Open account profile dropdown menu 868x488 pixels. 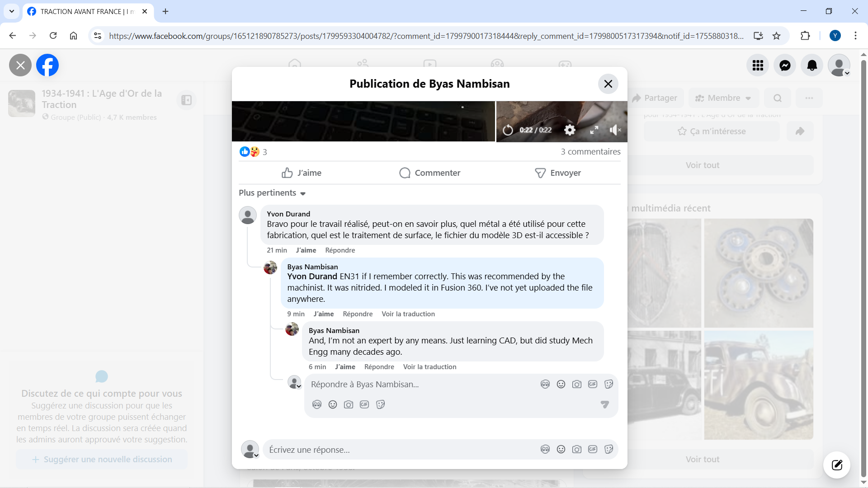point(839,66)
